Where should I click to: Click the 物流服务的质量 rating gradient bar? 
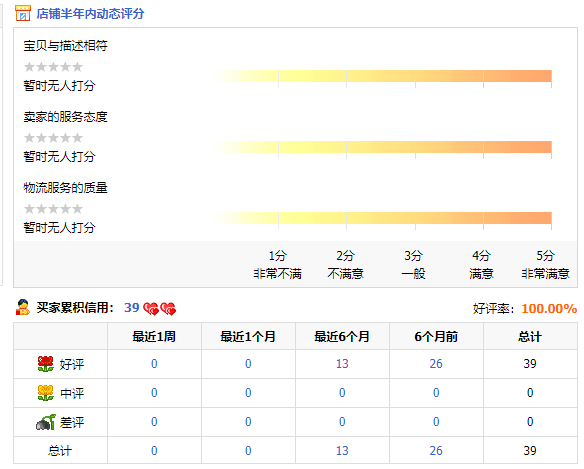(381, 218)
